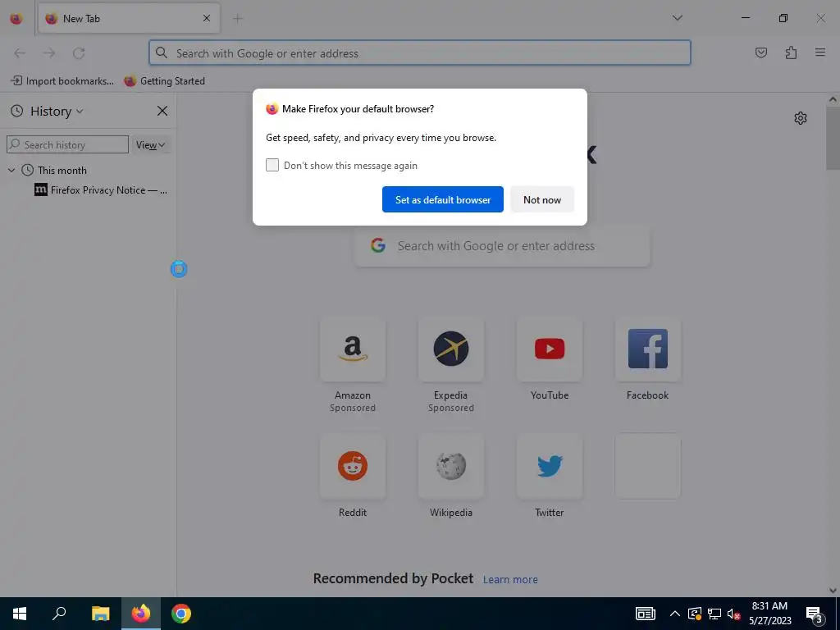840x630 pixels.
Task: Go back with the back arrow
Action: (x=20, y=53)
